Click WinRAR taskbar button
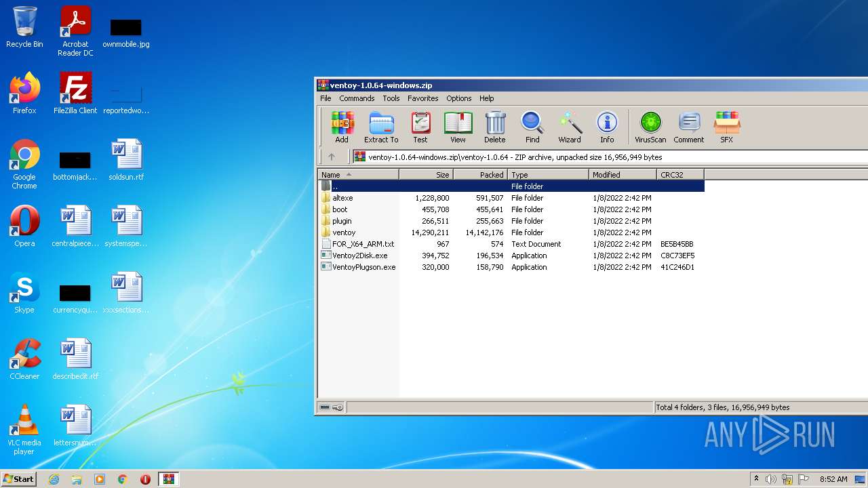Viewport: 868px width, 488px height. [168, 479]
